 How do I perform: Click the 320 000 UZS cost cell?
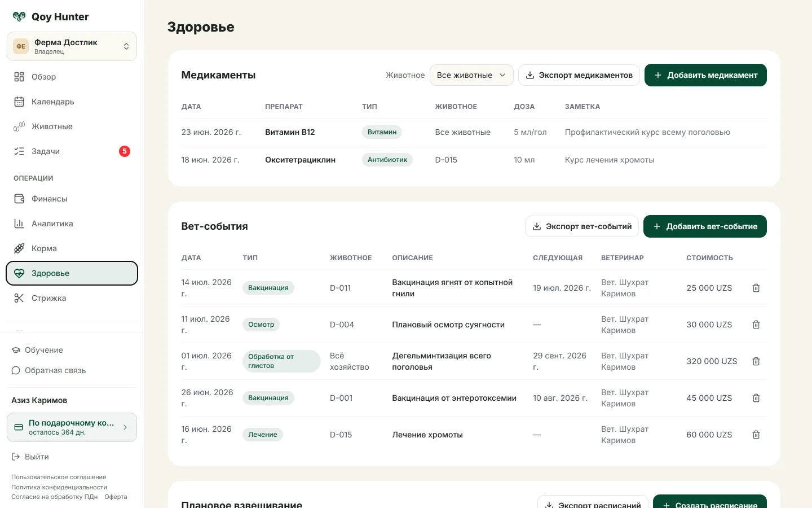[x=712, y=361]
